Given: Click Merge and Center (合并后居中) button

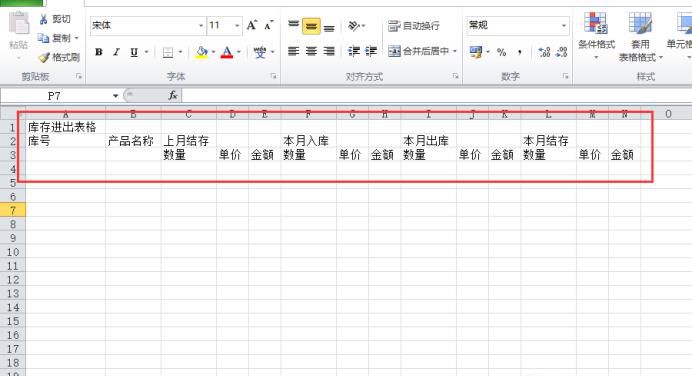Looking at the screenshot, I should pyautogui.click(x=418, y=51).
